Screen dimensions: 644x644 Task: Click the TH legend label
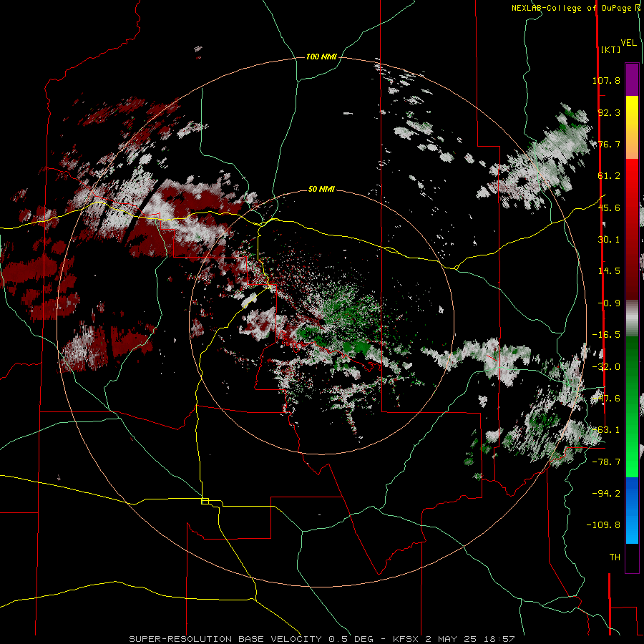click(x=615, y=557)
